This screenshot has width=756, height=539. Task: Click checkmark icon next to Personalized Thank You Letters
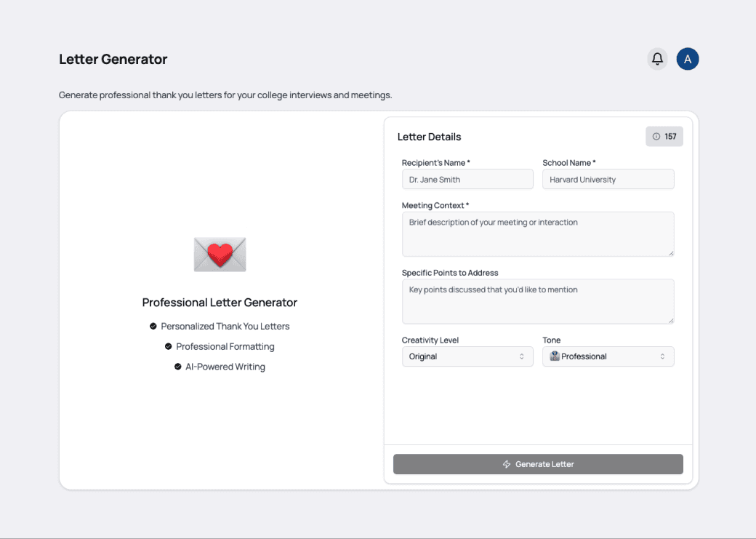153,326
